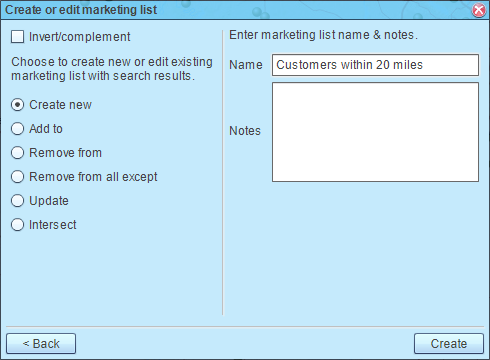
Task: Select the Create new radio button
Action: [17, 105]
